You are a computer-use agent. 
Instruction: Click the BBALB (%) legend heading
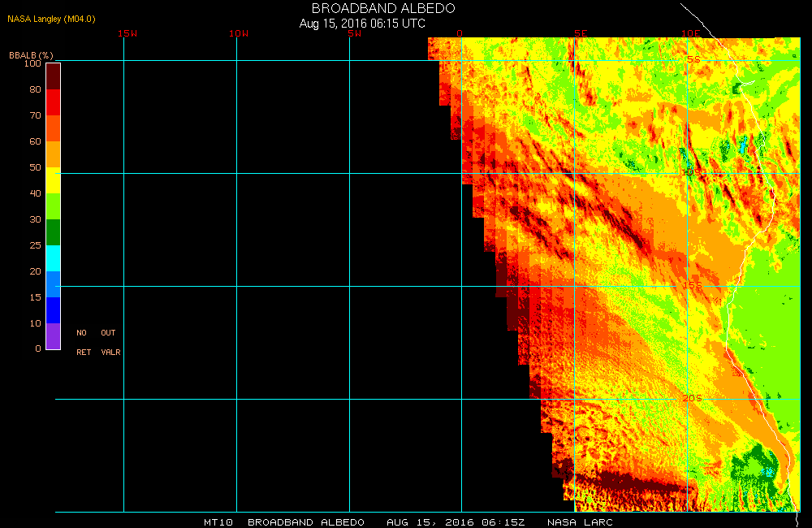pyautogui.click(x=31, y=55)
